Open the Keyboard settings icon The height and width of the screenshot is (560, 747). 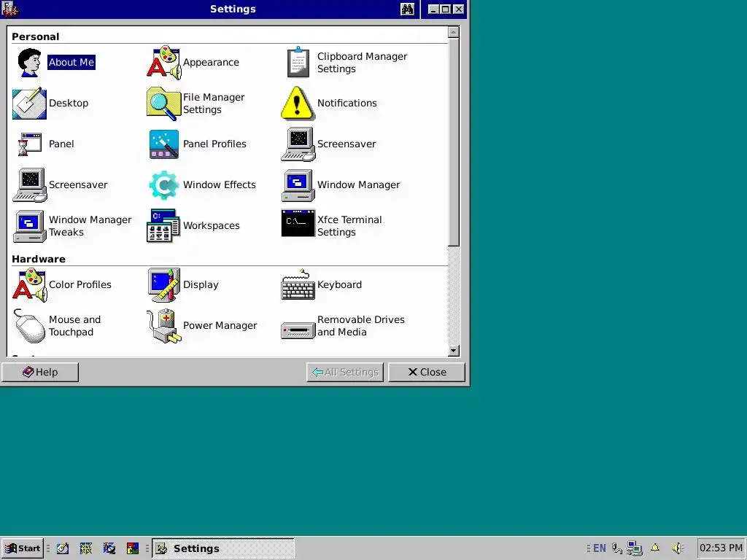pos(298,285)
